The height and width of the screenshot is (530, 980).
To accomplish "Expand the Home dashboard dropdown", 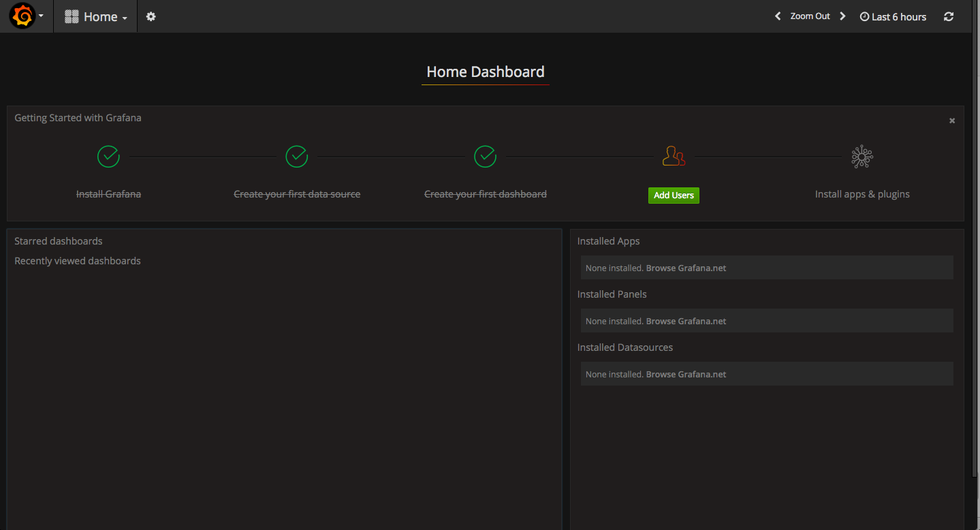I will pos(96,17).
